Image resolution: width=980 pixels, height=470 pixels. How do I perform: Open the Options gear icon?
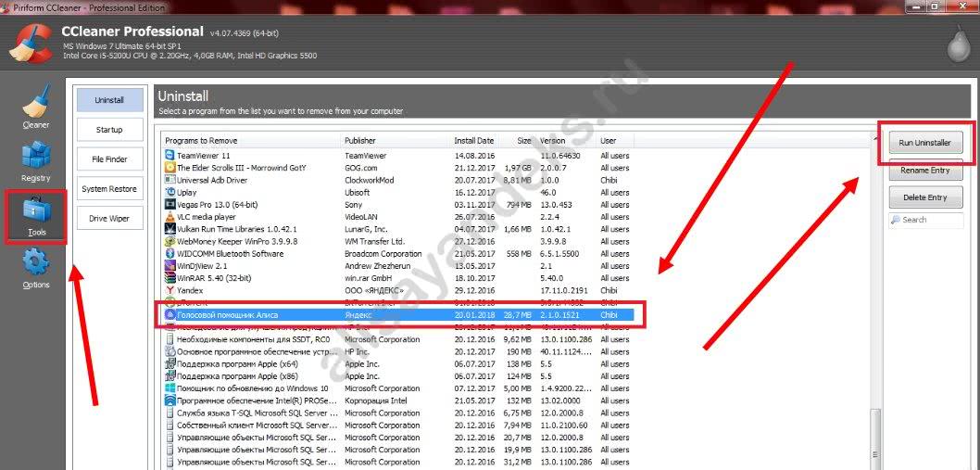click(x=36, y=264)
